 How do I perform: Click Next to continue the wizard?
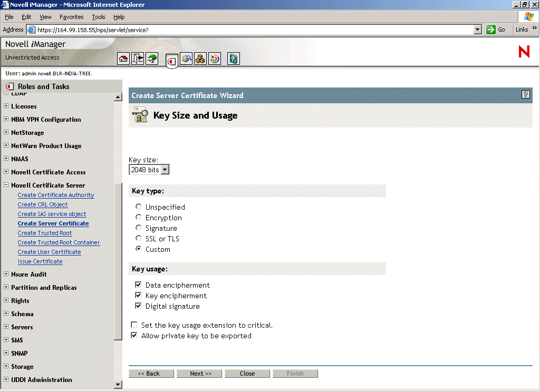[199, 374]
